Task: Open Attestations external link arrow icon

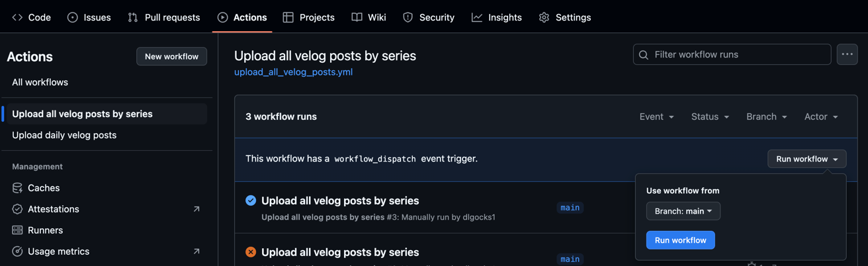Action: [x=196, y=209]
